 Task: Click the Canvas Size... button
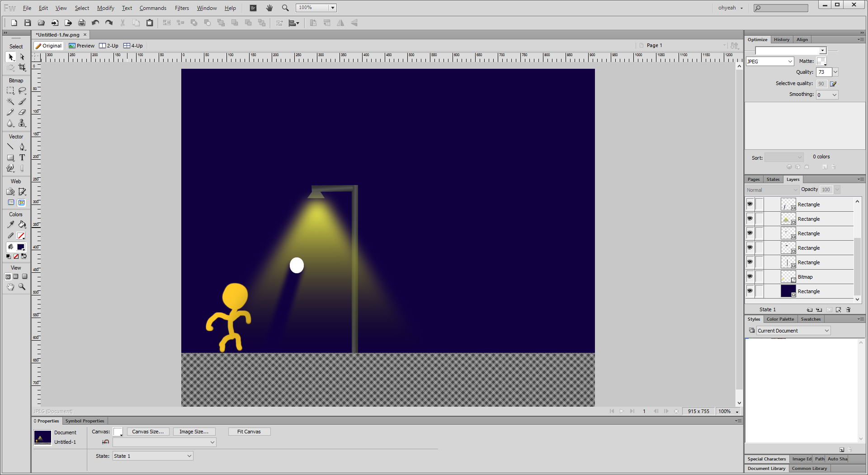(x=148, y=432)
